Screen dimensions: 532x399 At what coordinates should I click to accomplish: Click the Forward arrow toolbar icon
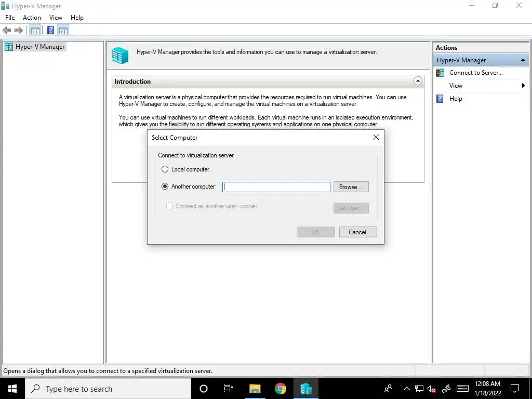(19, 31)
